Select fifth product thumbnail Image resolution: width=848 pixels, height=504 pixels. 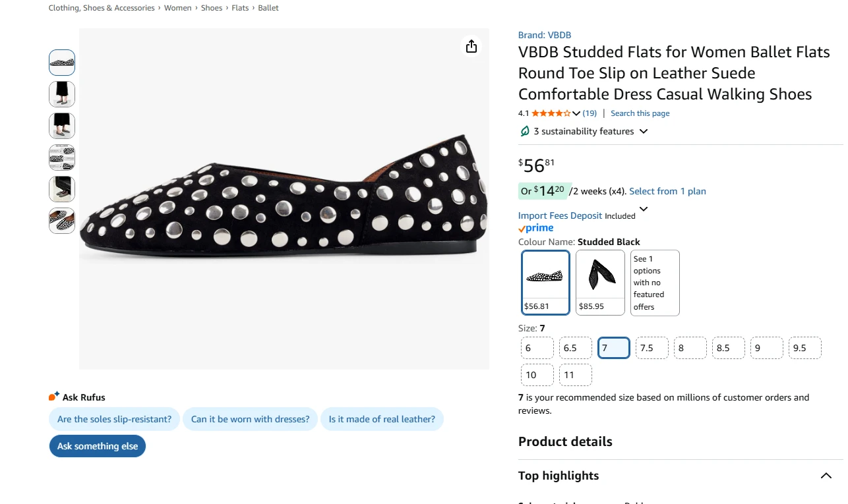(x=62, y=189)
